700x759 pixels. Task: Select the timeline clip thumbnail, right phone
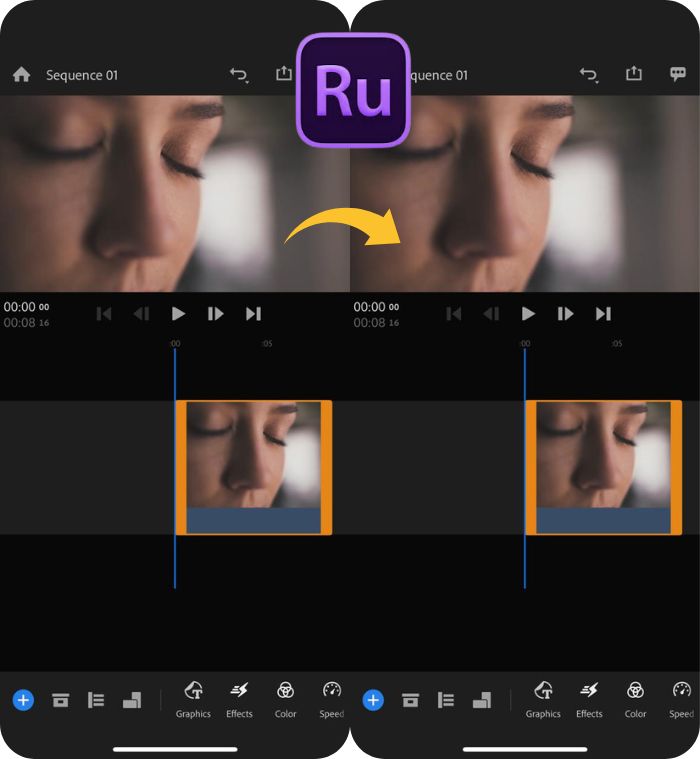tap(604, 468)
